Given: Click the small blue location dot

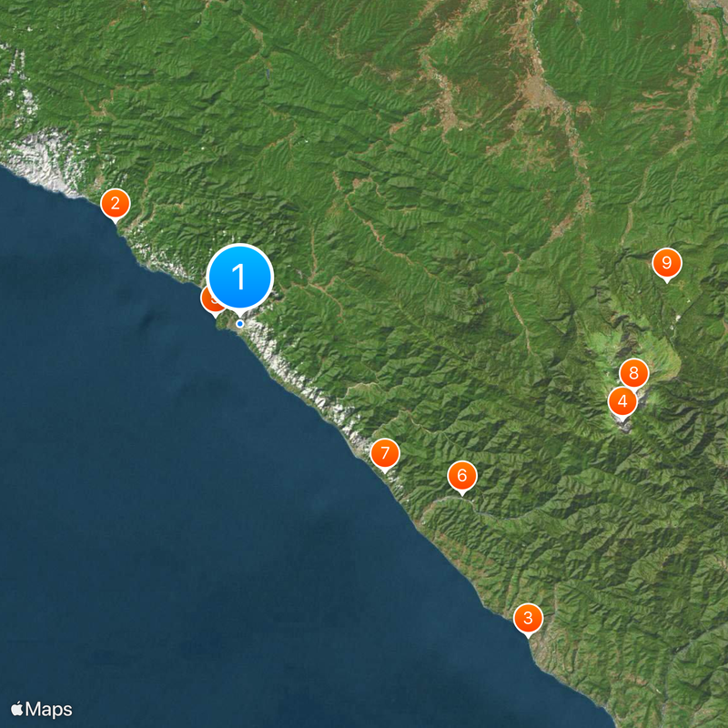Looking at the screenshot, I should point(239,324).
